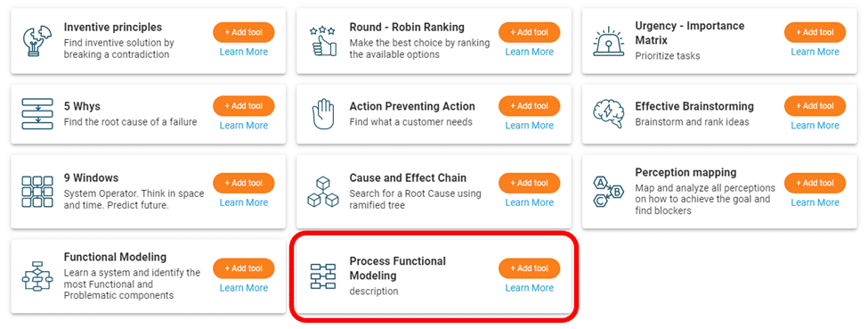Click the 5 Whys stacked bars icon
This screenshot has height=329, width=868.
click(37, 114)
